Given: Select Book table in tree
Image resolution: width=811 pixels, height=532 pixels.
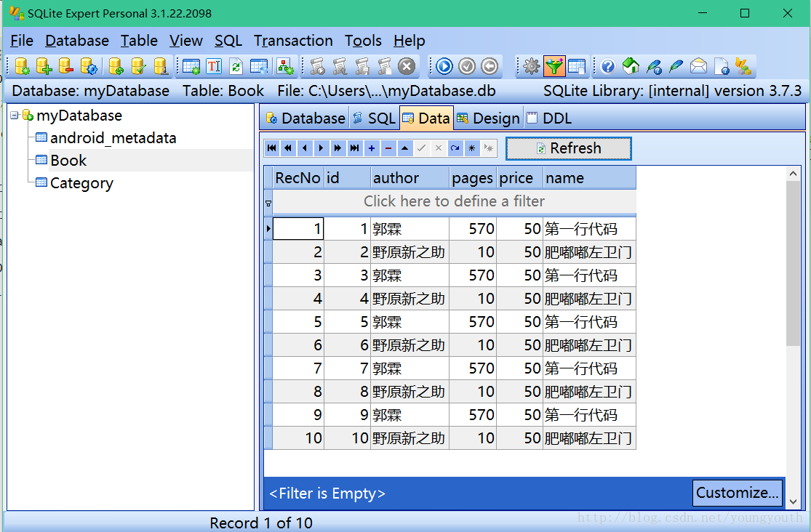Looking at the screenshot, I should (68, 161).
